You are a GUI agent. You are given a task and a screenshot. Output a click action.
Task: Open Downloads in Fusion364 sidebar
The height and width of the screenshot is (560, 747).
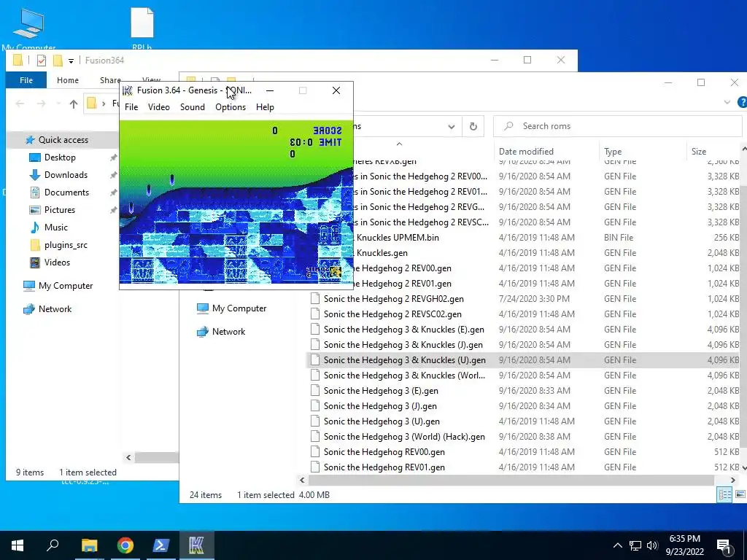[x=66, y=175]
